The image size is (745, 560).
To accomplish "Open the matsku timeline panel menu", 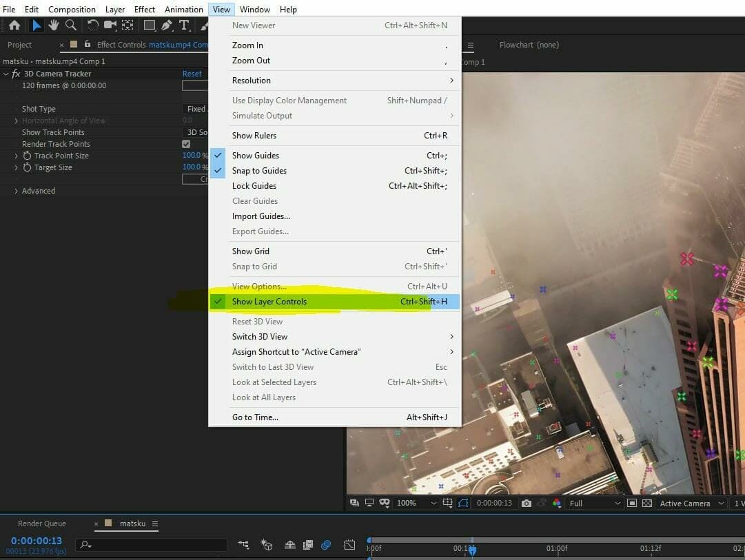I will click(x=155, y=523).
